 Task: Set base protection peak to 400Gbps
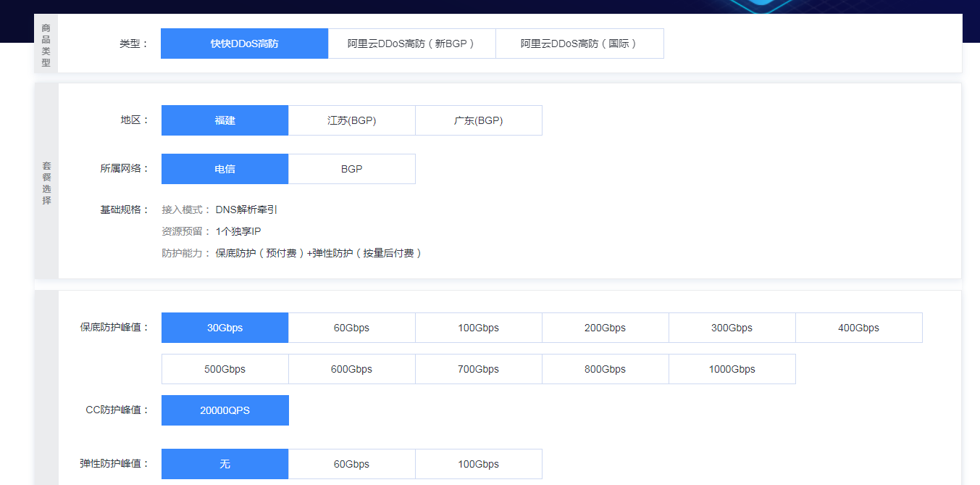(859, 328)
